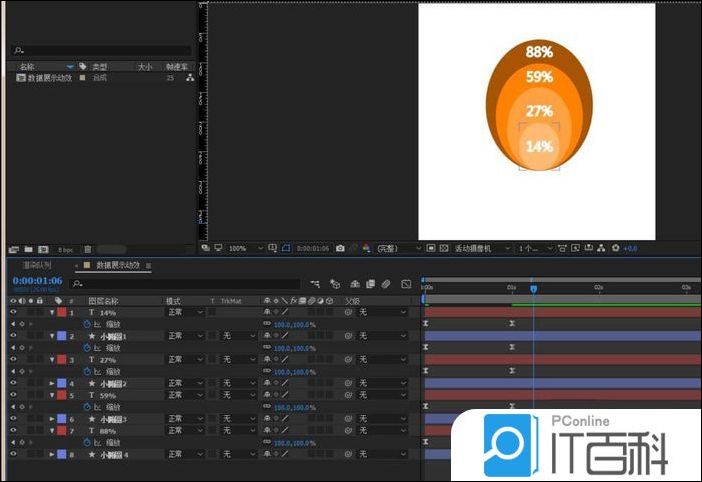Viewport: 702px width, 482px height.
Task: Expand layer 6 小椭圆3 properties
Action: (52, 419)
